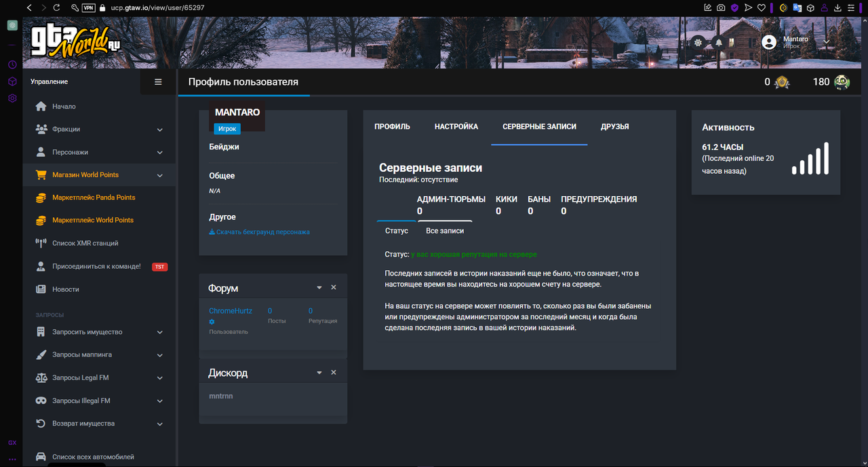Expand the Запросить имущество chevron
The image size is (868, 467).
click(160, 333)
